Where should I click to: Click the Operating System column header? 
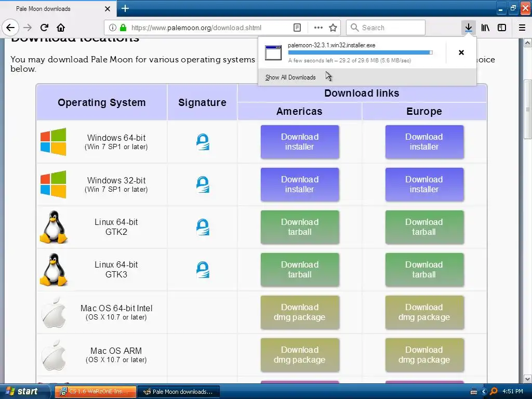(101, 102)
